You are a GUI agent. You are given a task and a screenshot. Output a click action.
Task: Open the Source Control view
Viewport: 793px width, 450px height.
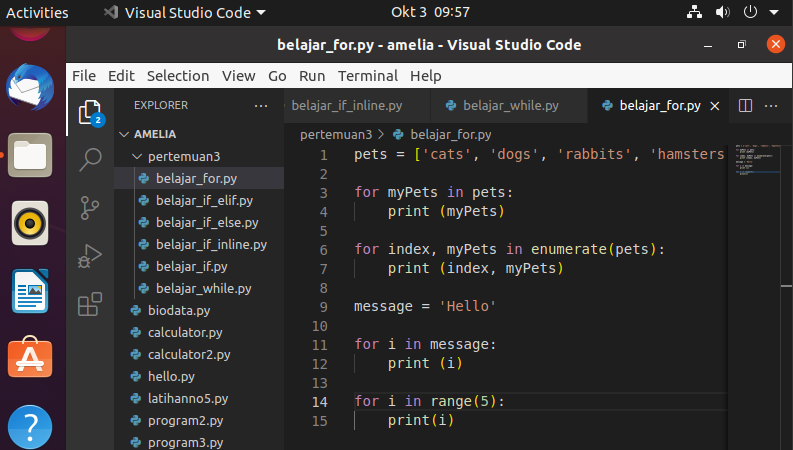(x=91, y=207)
